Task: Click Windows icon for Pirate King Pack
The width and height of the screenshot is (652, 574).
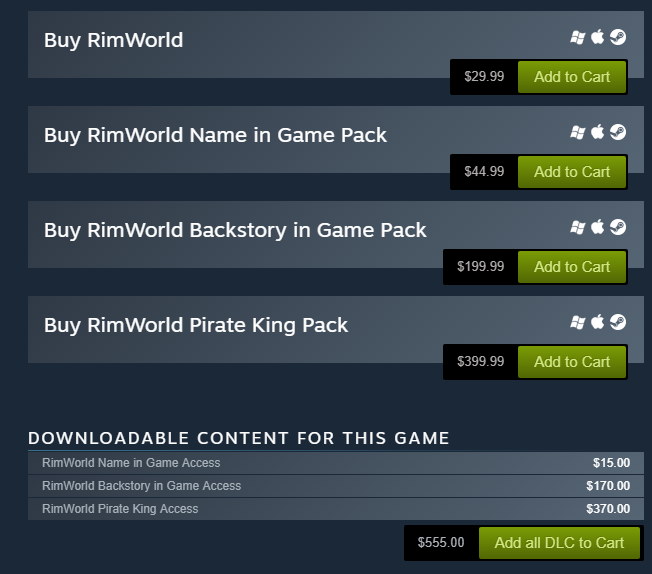Action: click(578, 322)
